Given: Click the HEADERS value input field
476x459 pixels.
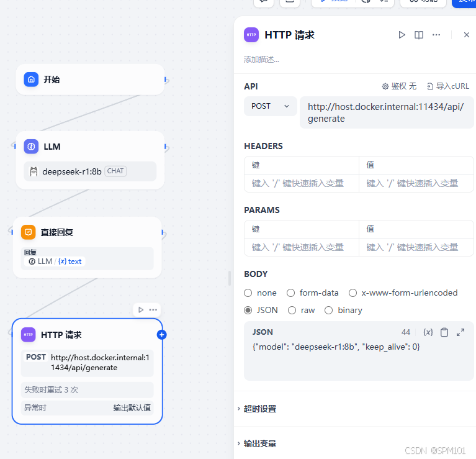Looking at the screenshot, I should coord(416,183).
